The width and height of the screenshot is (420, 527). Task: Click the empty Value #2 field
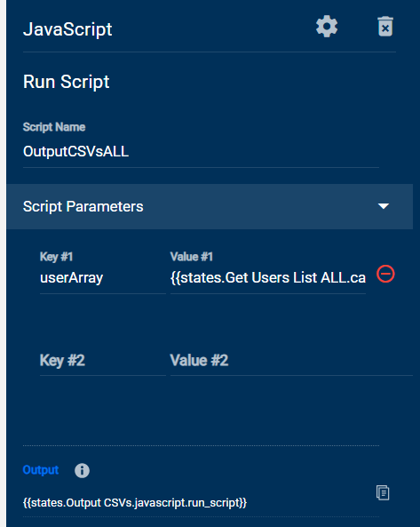(x=291, y=361)
